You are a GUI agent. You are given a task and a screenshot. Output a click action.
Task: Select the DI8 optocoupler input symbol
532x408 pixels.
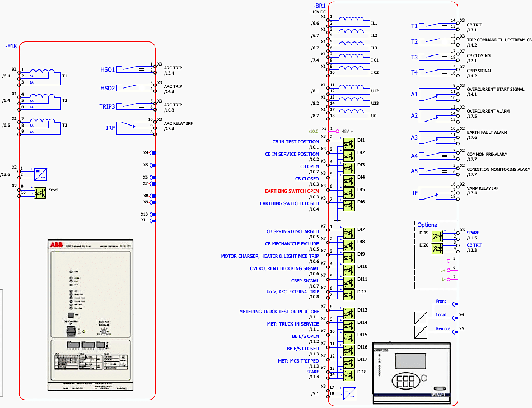349,245
